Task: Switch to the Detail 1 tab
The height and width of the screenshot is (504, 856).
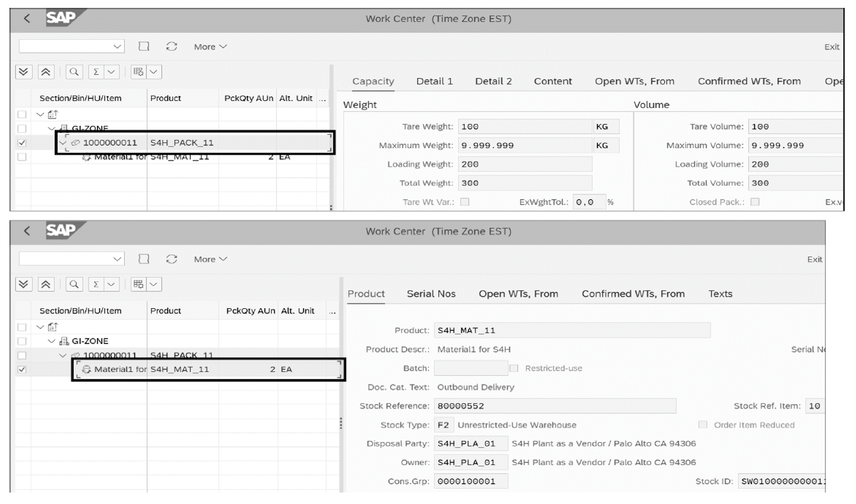Action: tap(434, 81)
